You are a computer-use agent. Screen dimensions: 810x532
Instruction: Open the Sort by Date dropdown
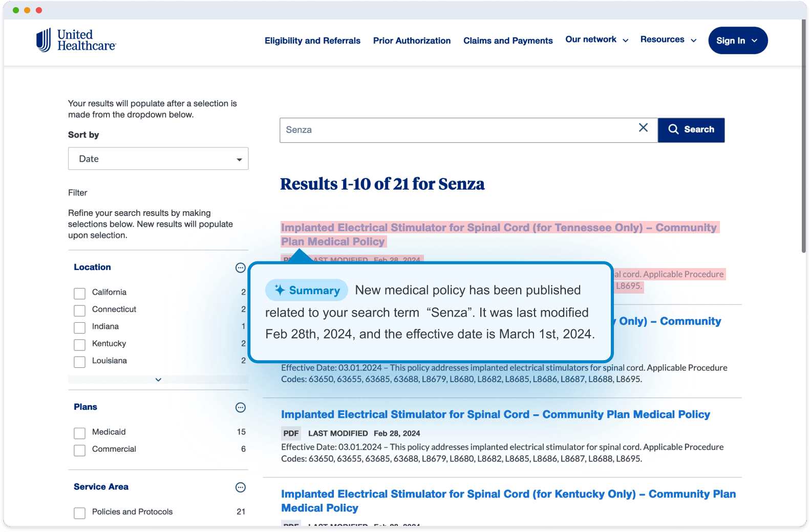pyautogui.click(x=158, y=159)
